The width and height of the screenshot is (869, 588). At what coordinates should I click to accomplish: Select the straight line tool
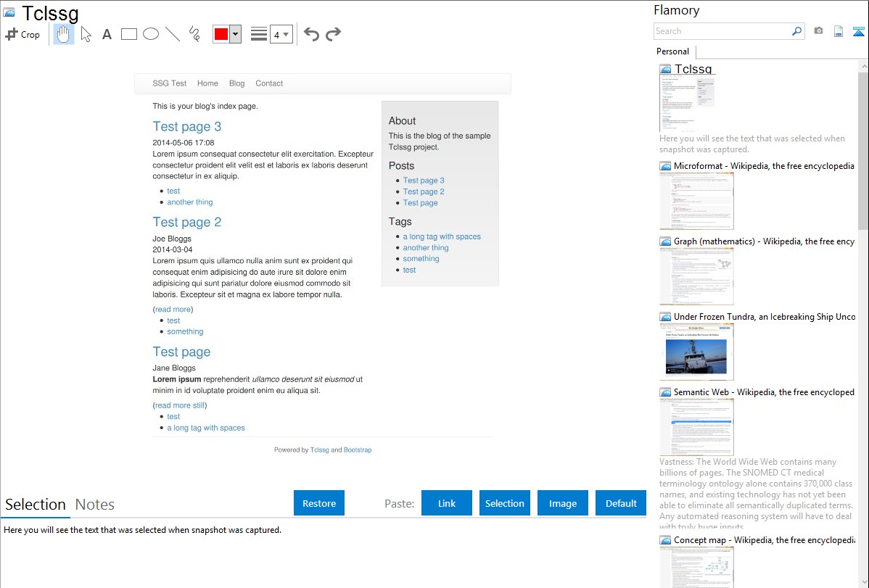pos(173,34)
